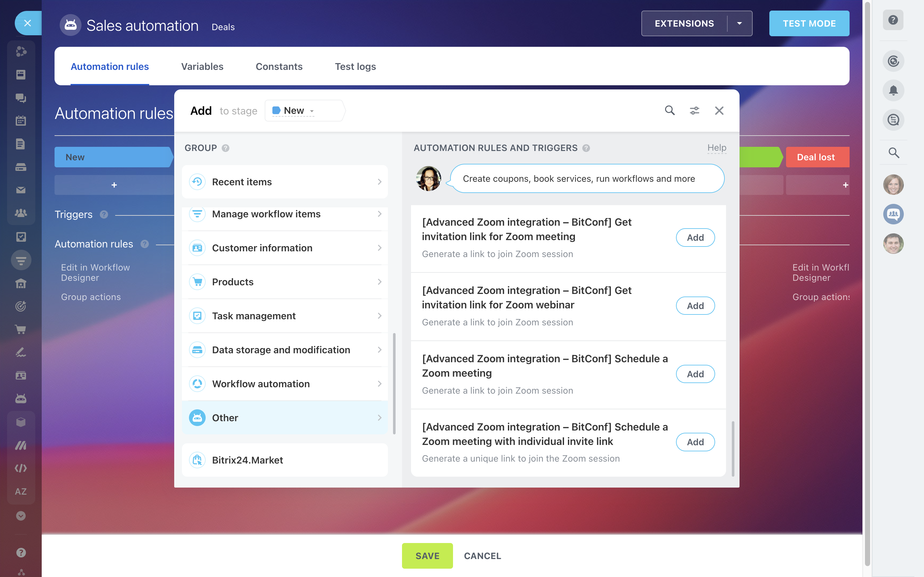Image resolution: width=924 pixels, height=577 pixels.
Task: Open the filter settings sliders icon
Action: (x=695, y=111)
